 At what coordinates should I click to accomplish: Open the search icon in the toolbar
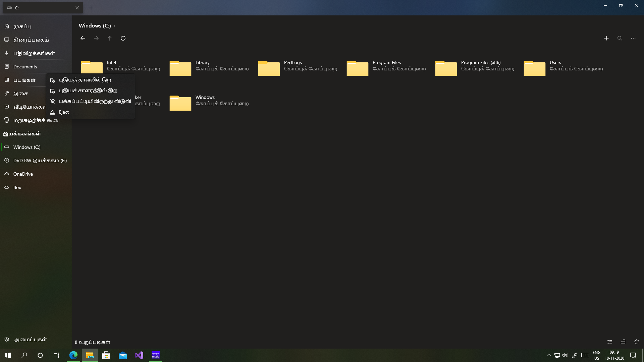tap(620, 38)
